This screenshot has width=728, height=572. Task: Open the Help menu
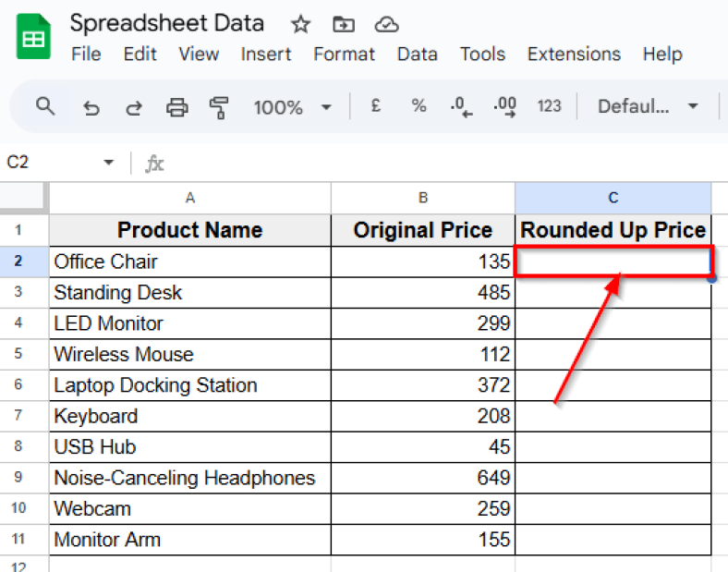pos(662,55)
